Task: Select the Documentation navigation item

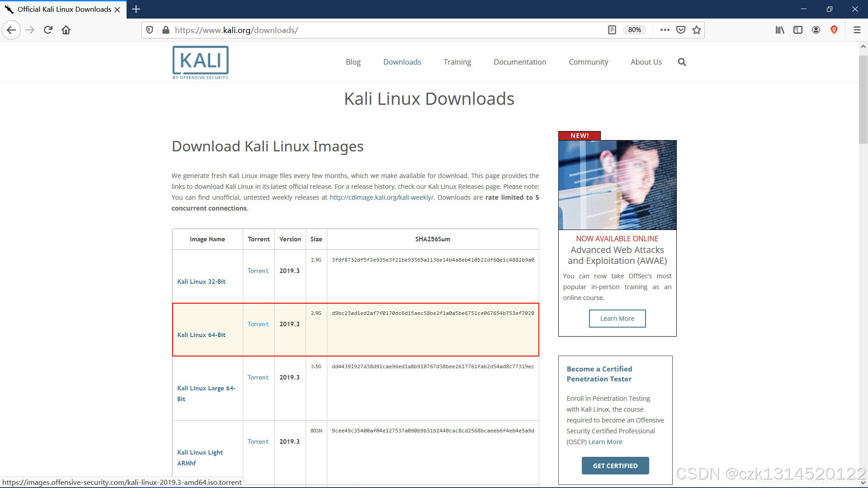Action: (x=519, y=62)
